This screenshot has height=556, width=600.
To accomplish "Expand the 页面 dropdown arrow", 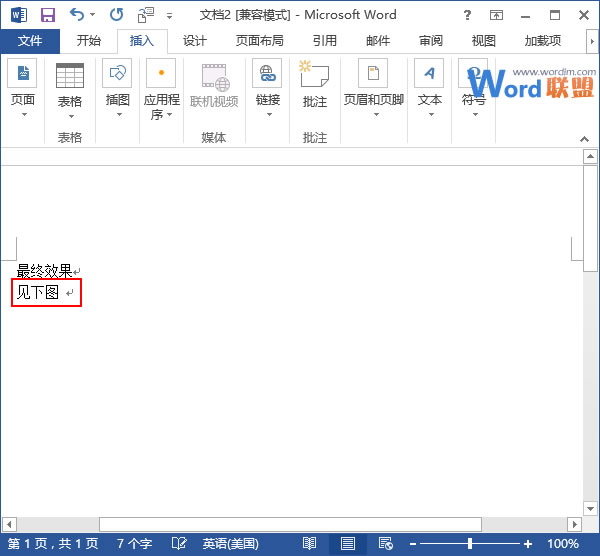I will coord(24,114).
